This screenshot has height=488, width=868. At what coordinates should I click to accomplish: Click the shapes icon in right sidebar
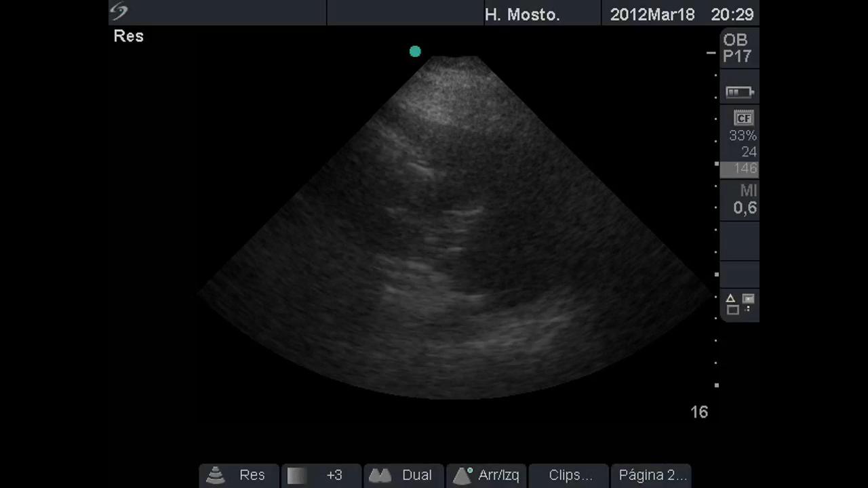pos(739,304)
